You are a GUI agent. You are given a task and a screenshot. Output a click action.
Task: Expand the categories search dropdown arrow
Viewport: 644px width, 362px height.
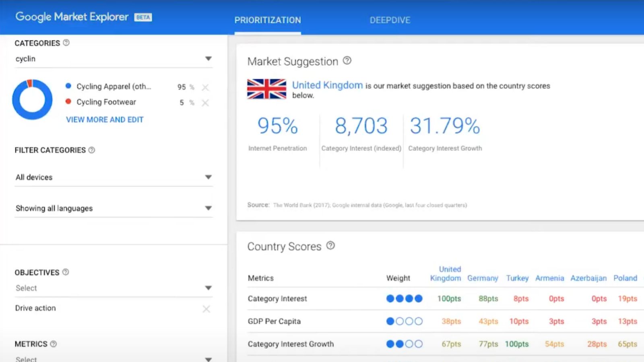[x=208, y=59]
